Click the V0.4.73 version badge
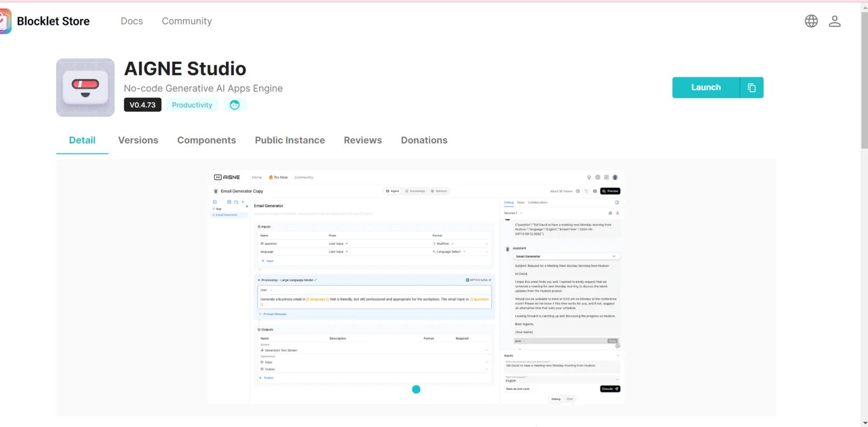 [x=143, y=105]
